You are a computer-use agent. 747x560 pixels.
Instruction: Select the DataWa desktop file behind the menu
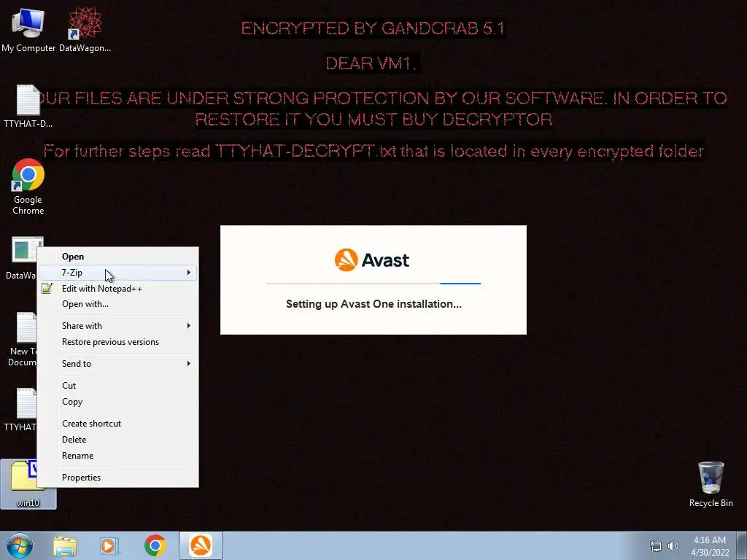(x=21, y=258)
